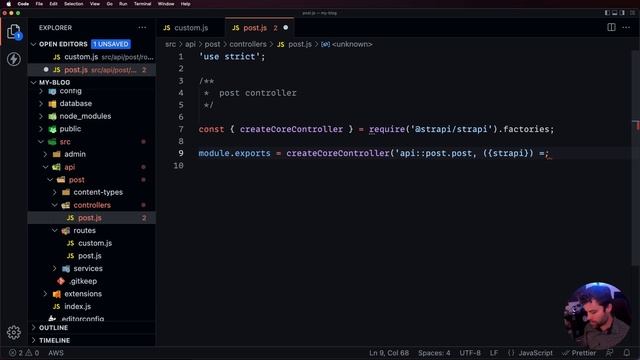This screenshot has width=640, height=360.
Task: Click the Prettier status item
Action: tap(579, 353)
